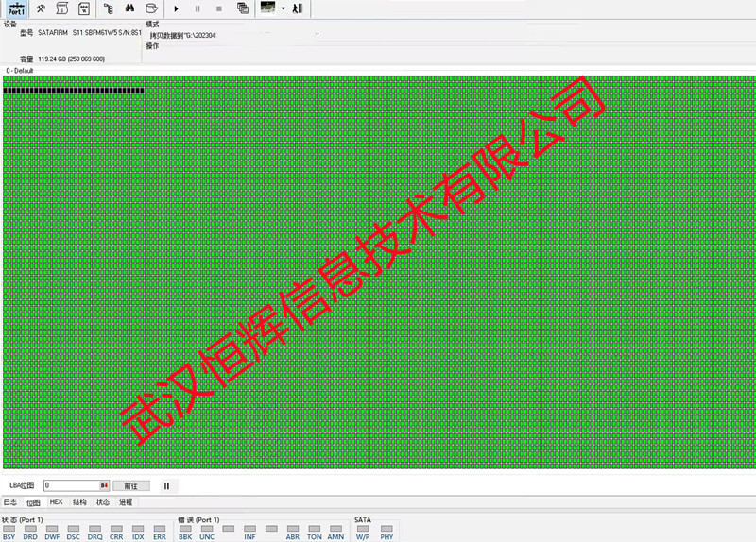Image resolution: width=756 pixels, height=542 pixels.
Task: Click the BSY status indicator
Action: 9,533
